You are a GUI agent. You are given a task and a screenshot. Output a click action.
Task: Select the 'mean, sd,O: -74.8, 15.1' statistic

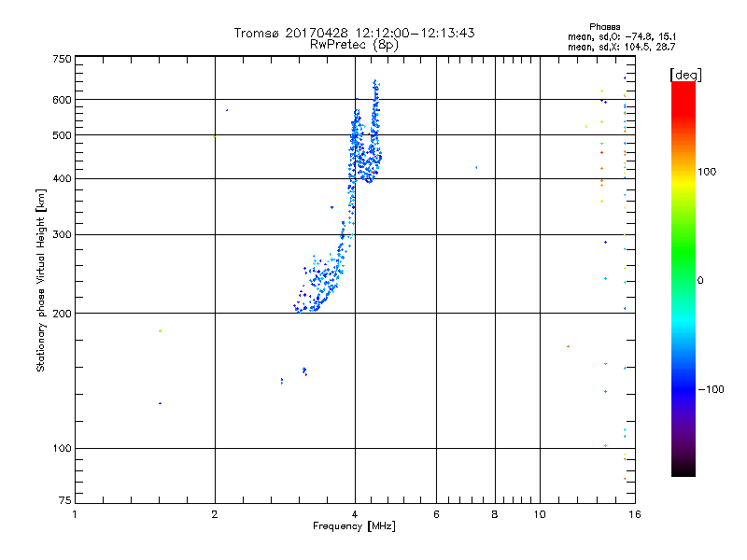[622, 36]
